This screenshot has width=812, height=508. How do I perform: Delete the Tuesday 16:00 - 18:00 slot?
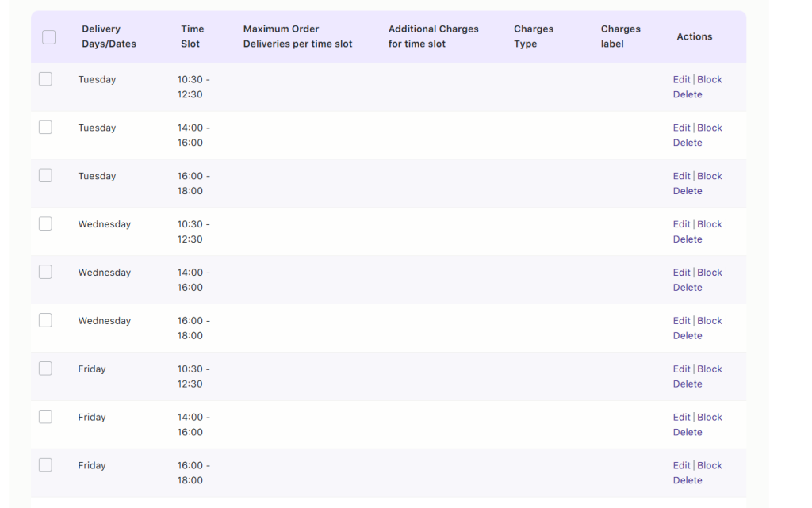[688, 190]
